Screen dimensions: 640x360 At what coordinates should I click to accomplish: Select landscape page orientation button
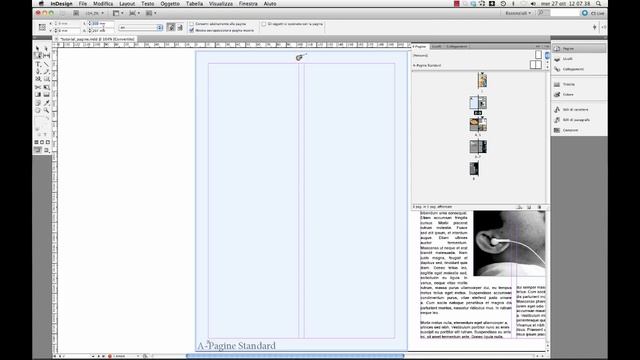tap(180, 27)
